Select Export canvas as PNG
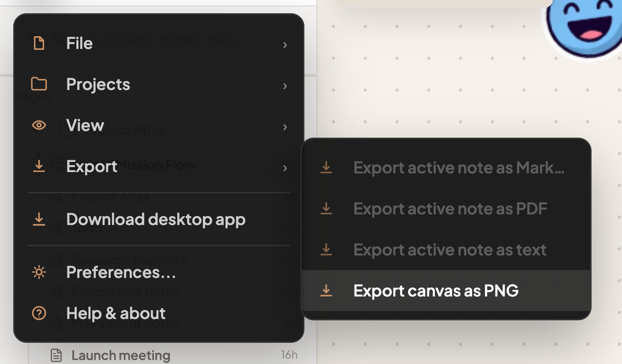This screenshot has height=364, width=622. click(x=446, y=291)
